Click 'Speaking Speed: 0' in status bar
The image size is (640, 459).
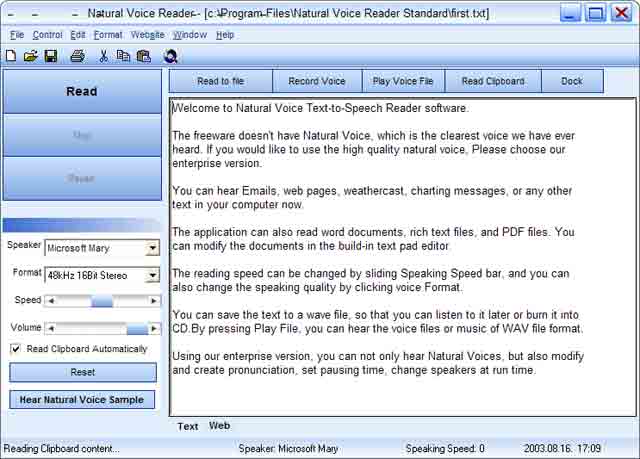(x=445, y=448)
